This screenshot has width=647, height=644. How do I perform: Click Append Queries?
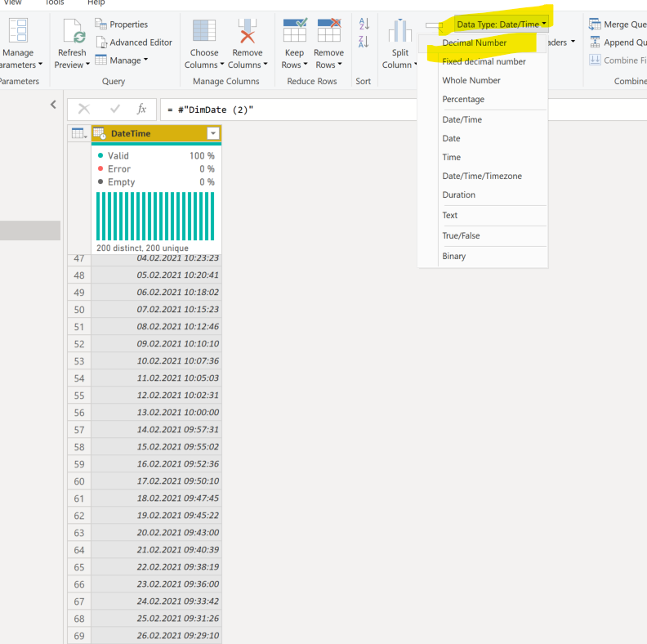pyautogui.click(x=618, y=42)
